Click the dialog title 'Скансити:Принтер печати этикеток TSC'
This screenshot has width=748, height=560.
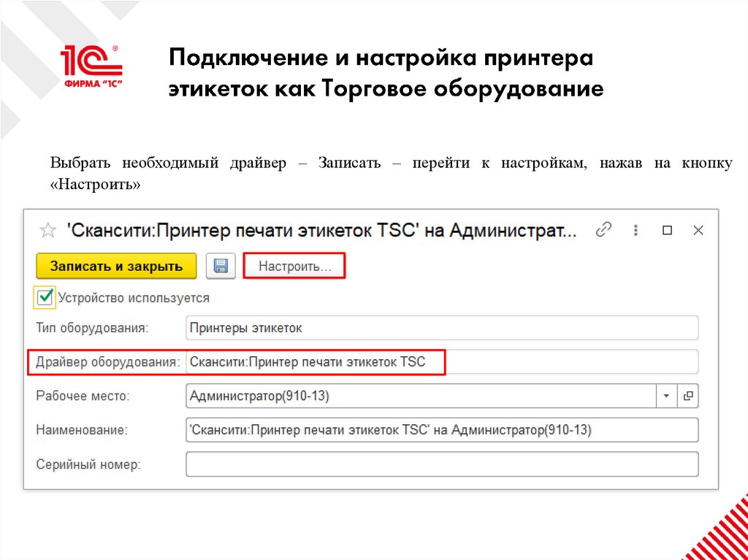321,231
